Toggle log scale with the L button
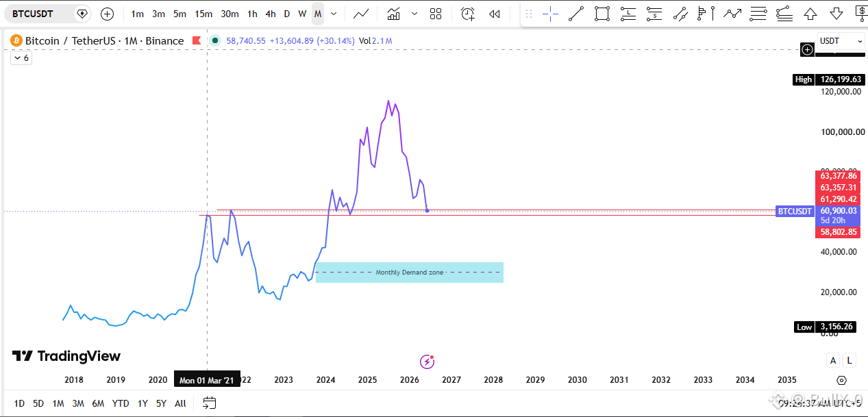Viewport: 868px width, 417px height. click(850, 360)
